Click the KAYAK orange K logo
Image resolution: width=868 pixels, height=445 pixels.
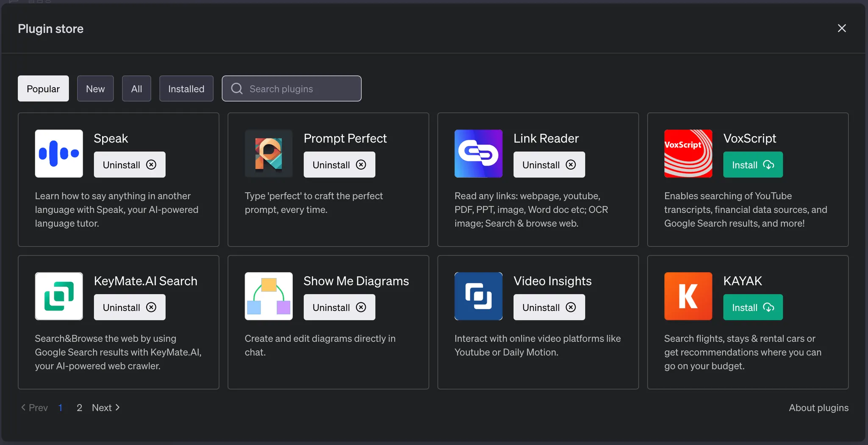tap(688, 296)
